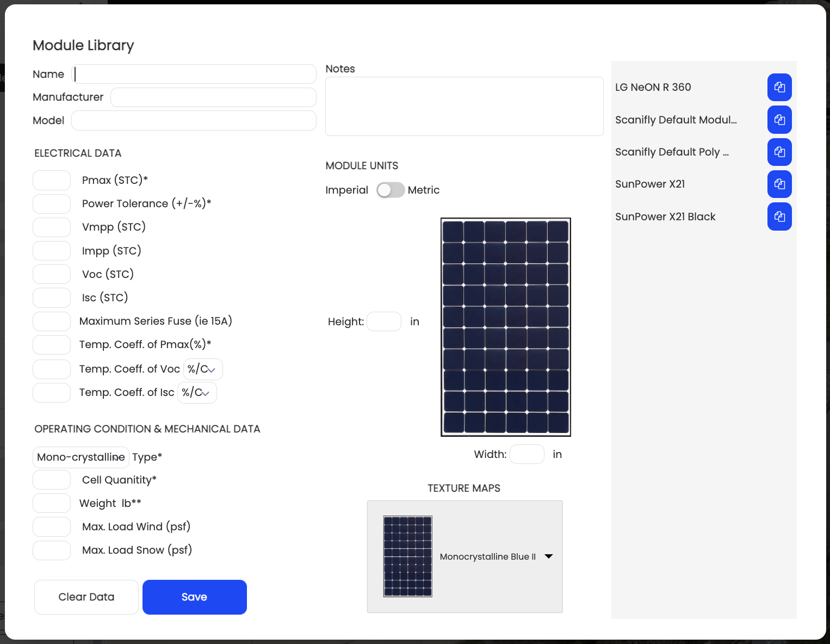
Task: Duplicate the SunPower X21 Black module
Action: [779, 216]
